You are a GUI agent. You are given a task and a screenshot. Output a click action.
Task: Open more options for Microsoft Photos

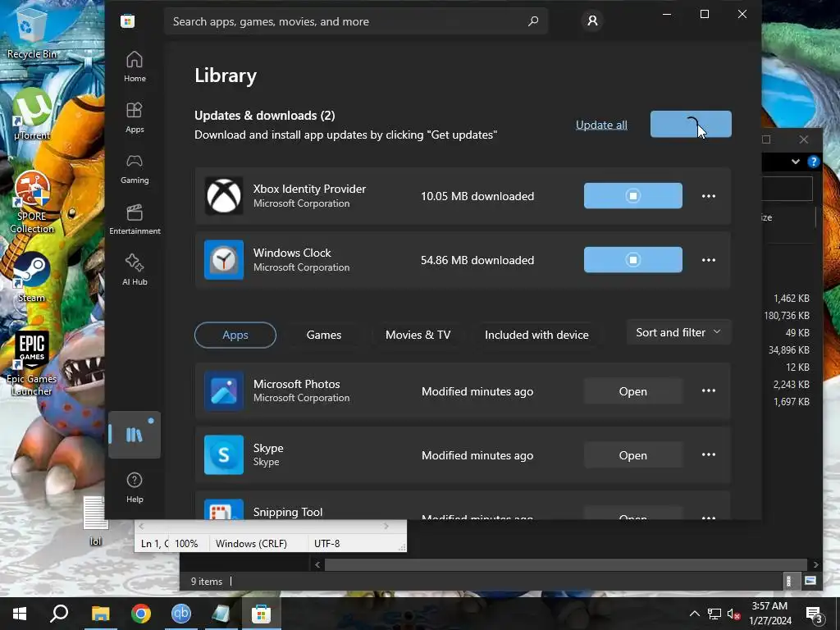[708, 390]
